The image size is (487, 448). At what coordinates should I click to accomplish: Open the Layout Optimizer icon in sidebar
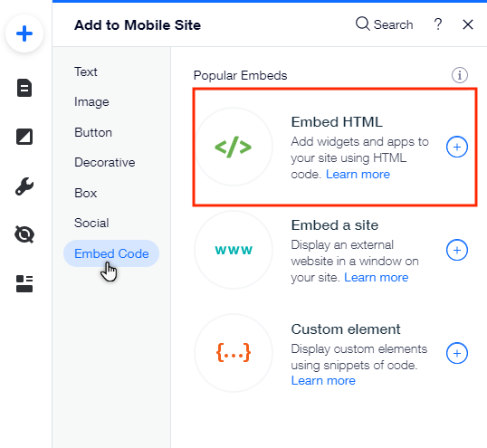(24, 283)
